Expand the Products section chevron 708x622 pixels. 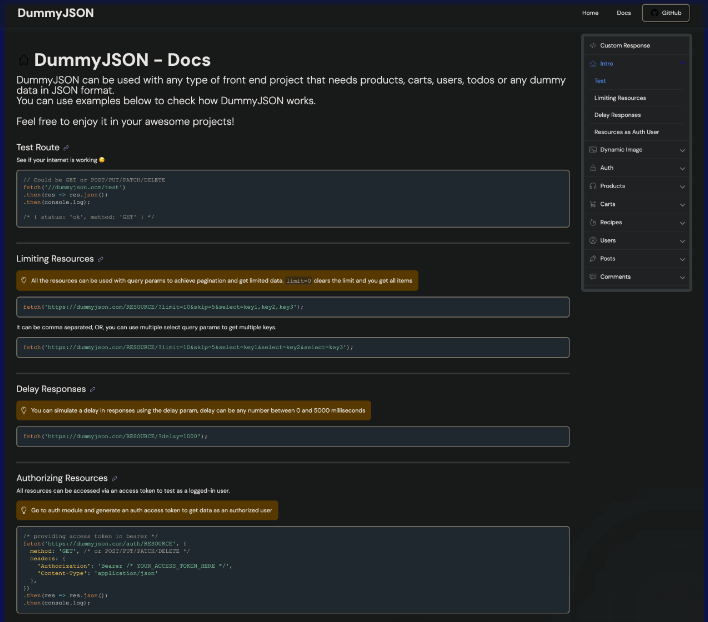tap(682, 186)
